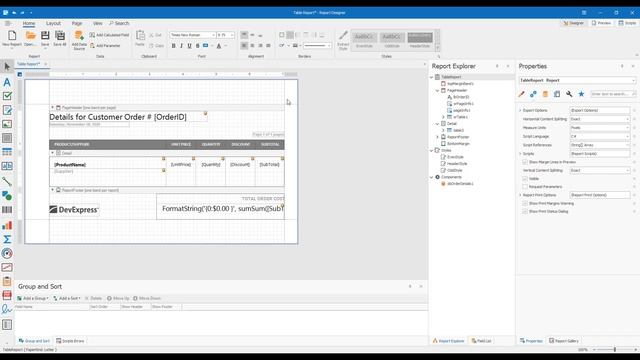Collapse the PageHeader node in Report Explorer
Screen dimensions: 640x360
[438, 90]
